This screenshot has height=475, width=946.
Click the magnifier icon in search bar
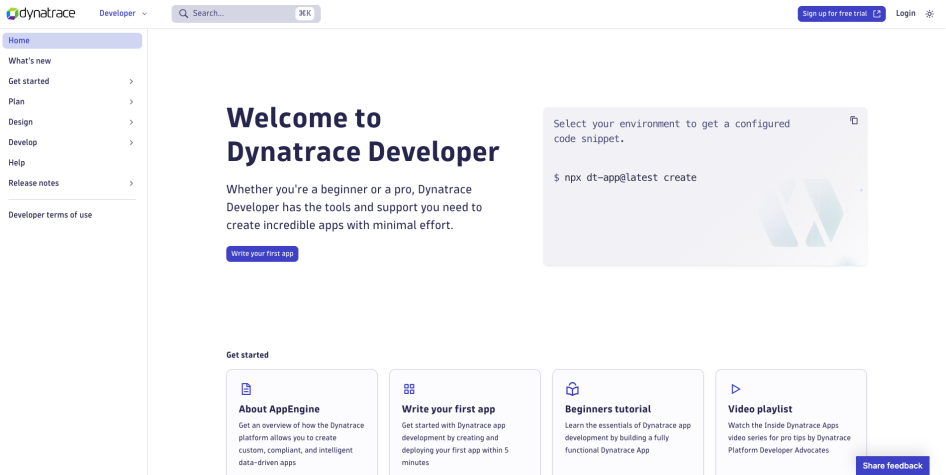click(183, 13)
